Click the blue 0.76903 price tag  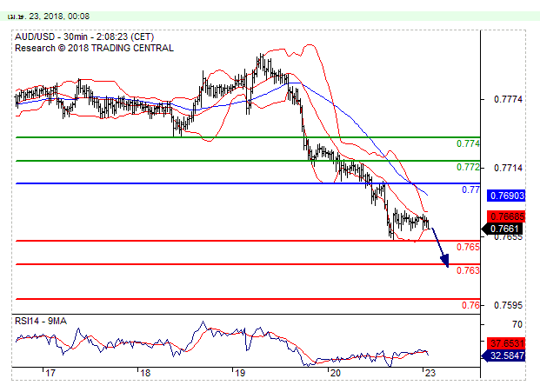pos(506,196)
